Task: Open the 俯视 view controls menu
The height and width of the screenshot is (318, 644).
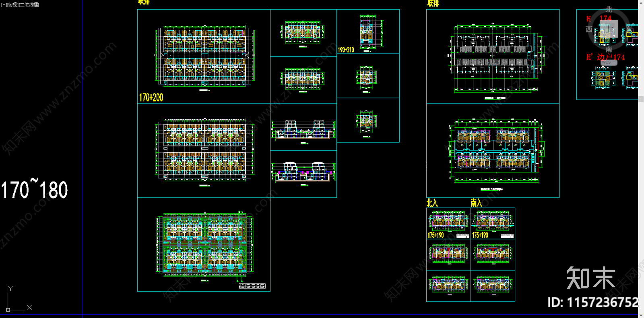Action: [13, 5]
